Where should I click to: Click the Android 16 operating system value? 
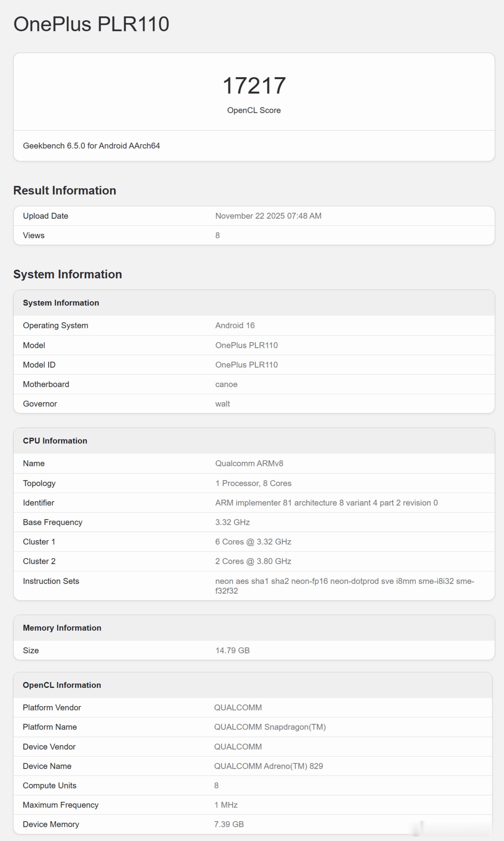pos(235,325)
